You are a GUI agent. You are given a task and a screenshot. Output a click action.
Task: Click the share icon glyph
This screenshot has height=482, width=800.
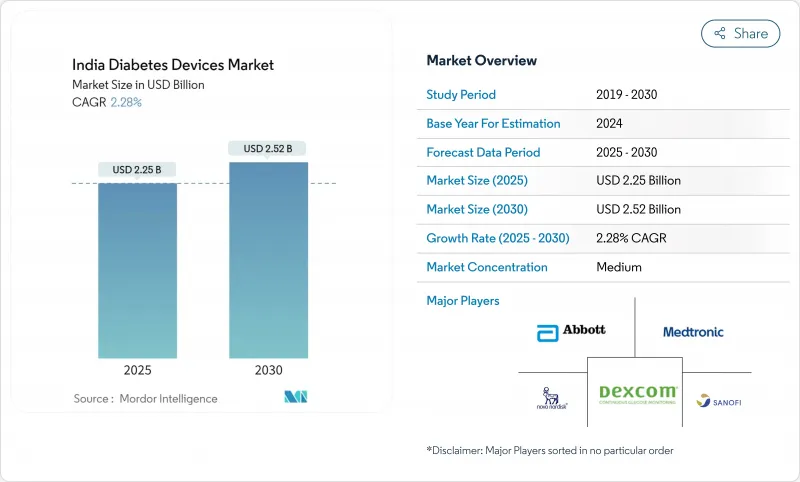pyautogui.click(x=719, y=33)
